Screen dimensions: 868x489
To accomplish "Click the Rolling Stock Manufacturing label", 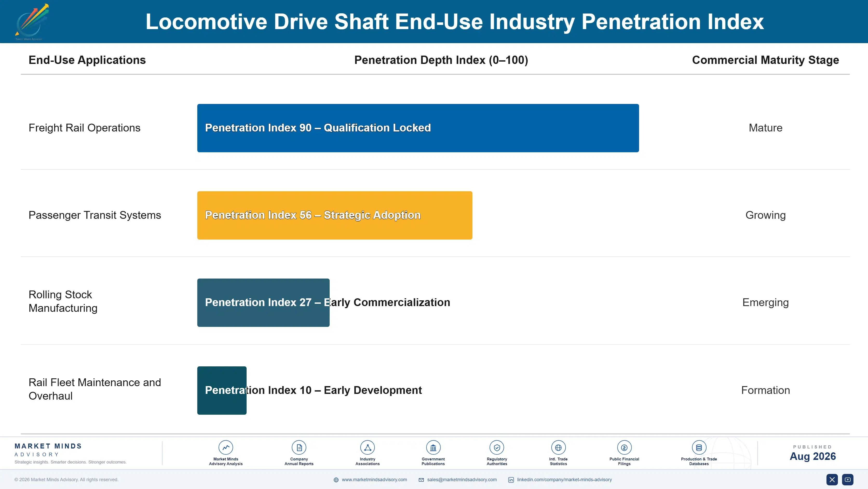I will [63, 301].
